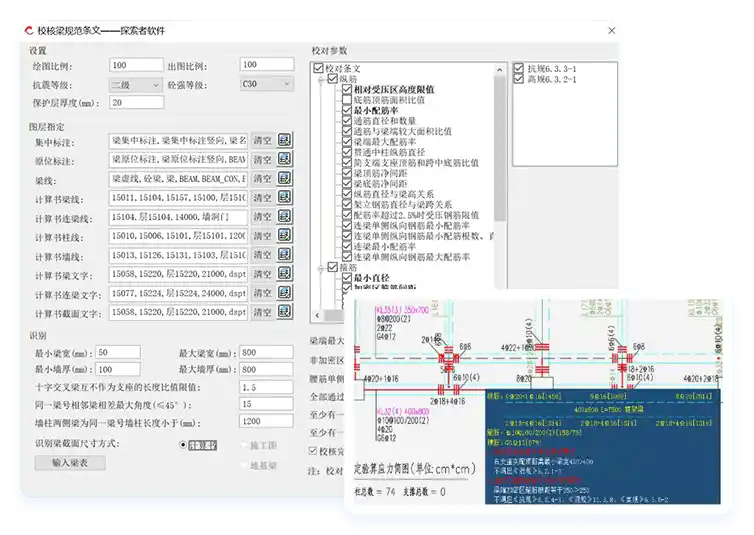This screenshot has width=754, height=535.
Task: Open the 砼强等级 C30 dropdown
Action: tap(285, 85)
